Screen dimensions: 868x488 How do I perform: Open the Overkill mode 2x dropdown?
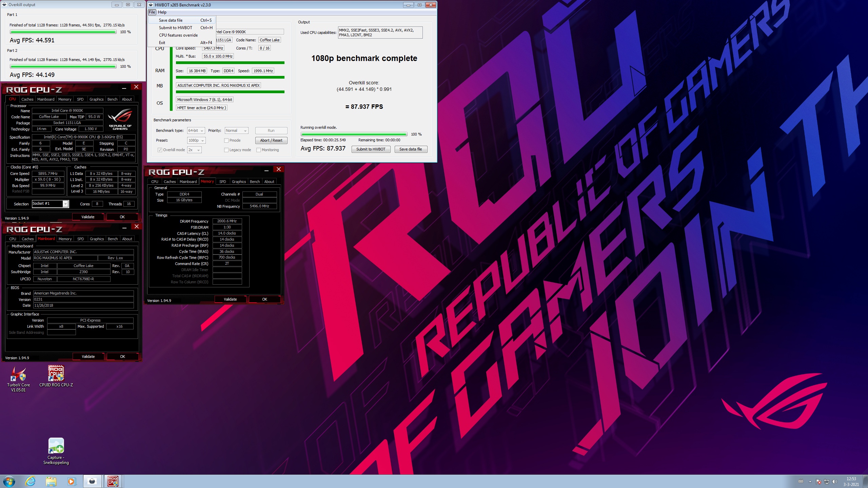pyautogui.click(x=194, y=150)
